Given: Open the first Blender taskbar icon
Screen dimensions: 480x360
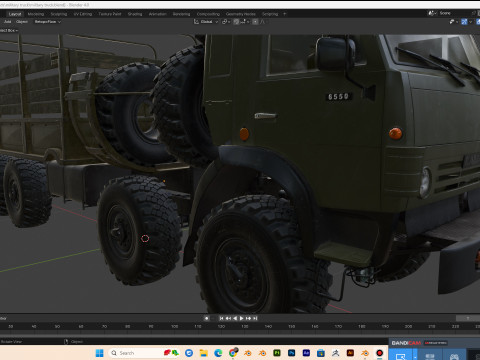Looking at the screenshot, I should click(x=247, y=353).
